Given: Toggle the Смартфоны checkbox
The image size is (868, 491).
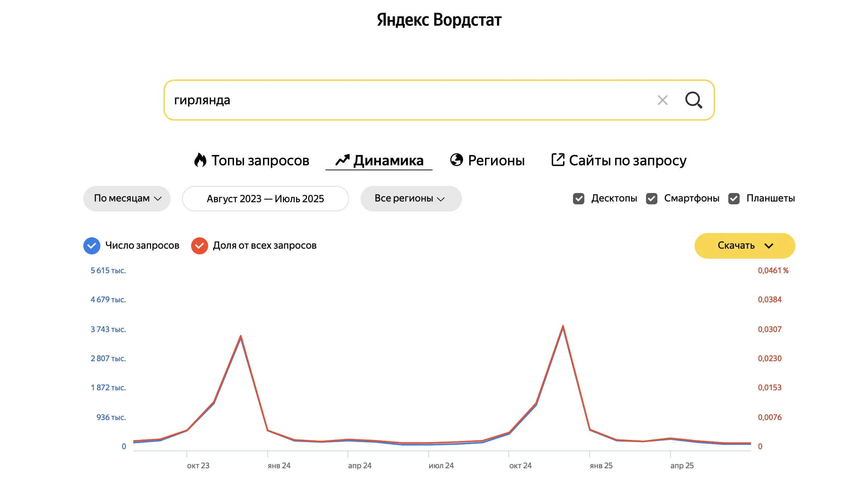Looking at the screenshot, I should click(x=652, y=199).
